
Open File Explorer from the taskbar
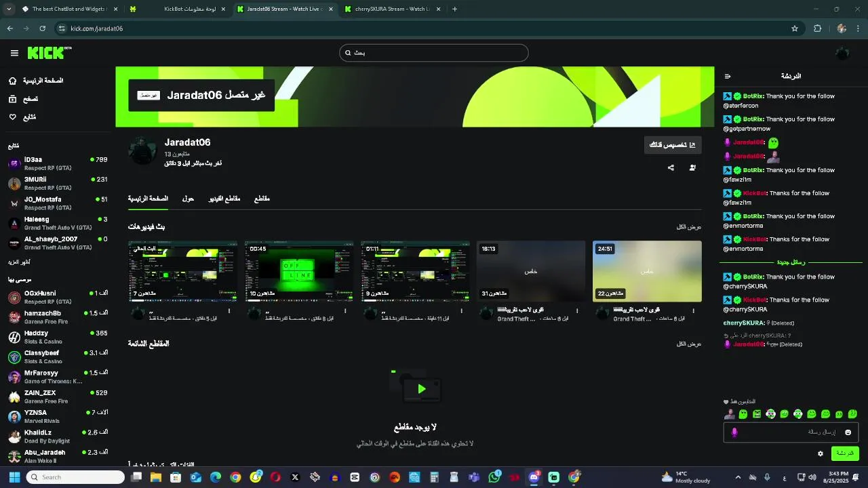coord(156,477)
